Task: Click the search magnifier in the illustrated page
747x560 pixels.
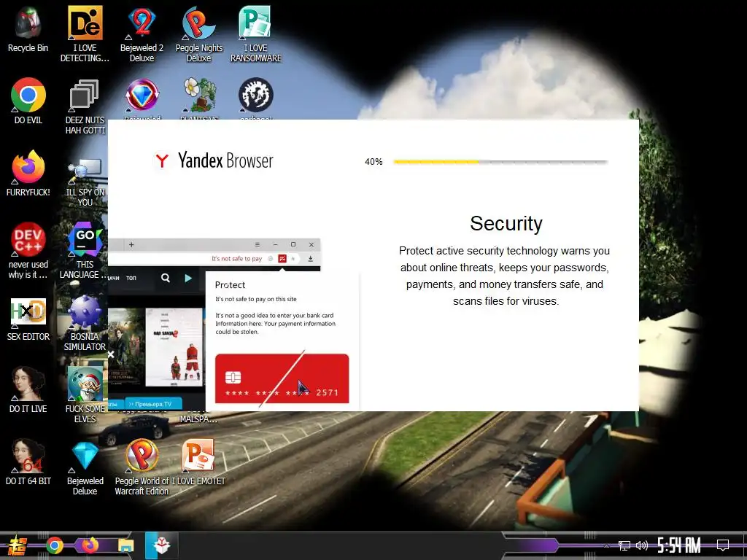Action: pyautogui.click(x=166, y=278)
